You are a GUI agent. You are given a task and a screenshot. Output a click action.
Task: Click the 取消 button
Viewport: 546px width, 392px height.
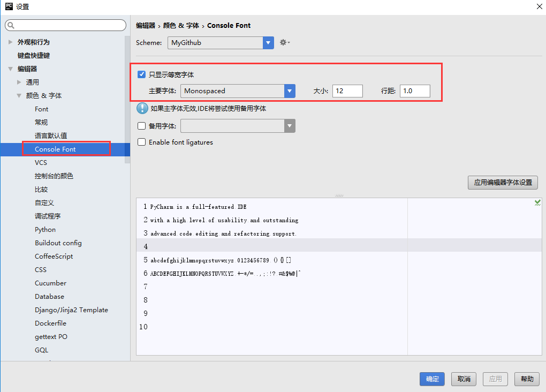[x=464, y=379]
